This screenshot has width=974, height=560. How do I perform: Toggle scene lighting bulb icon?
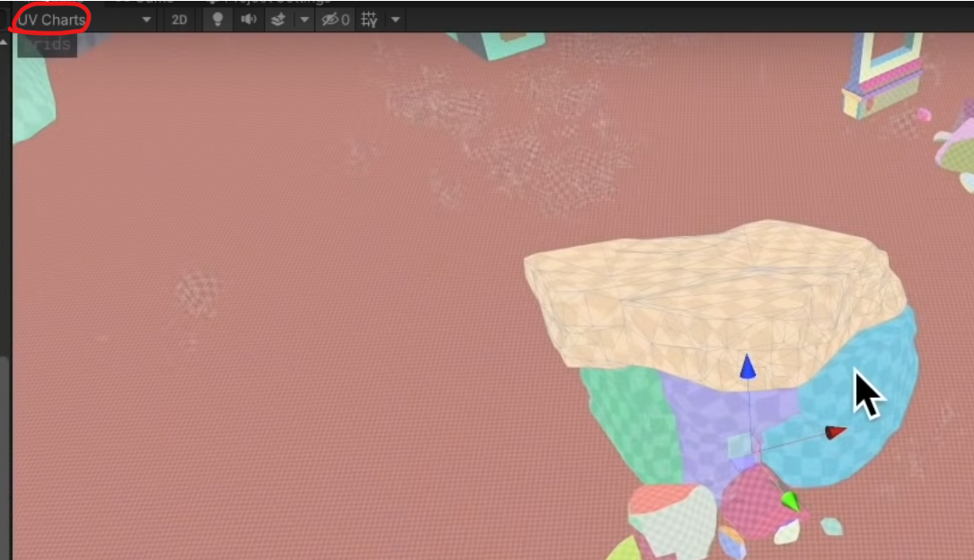click(x=217, y=20)
